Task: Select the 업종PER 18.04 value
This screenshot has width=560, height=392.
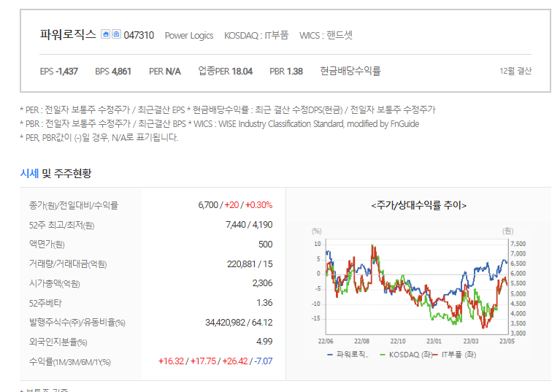Action: [226, 72]
